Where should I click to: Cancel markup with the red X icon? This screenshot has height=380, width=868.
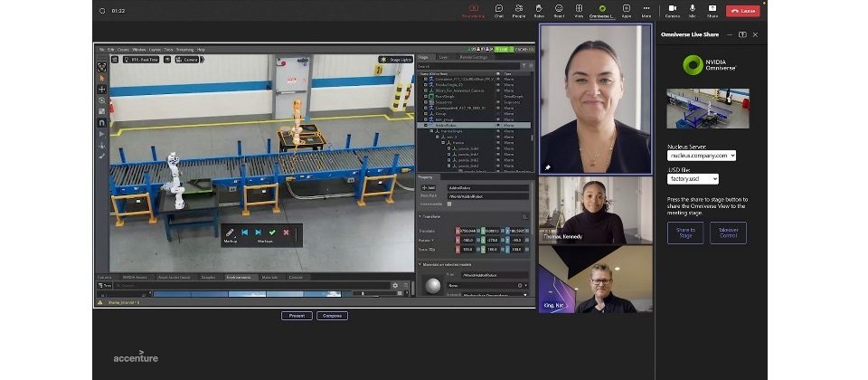[286, 233]
